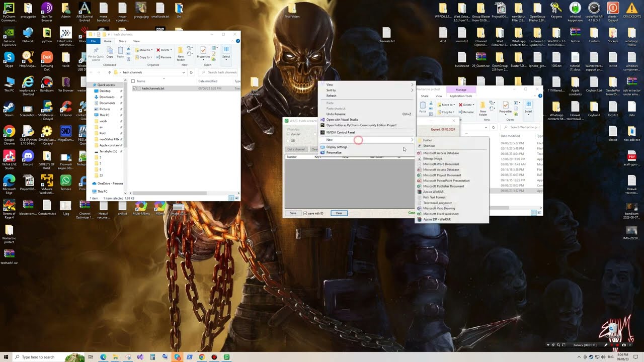Open the Steam desktop shortcut
Viewport: 644px width, 362px height.
[x=9, y=110]
